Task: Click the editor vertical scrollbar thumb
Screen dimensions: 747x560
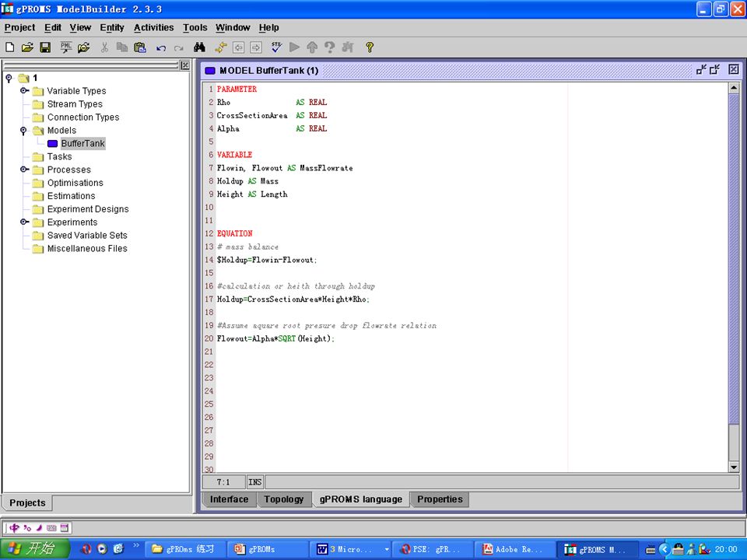Action: pos(734,257)
